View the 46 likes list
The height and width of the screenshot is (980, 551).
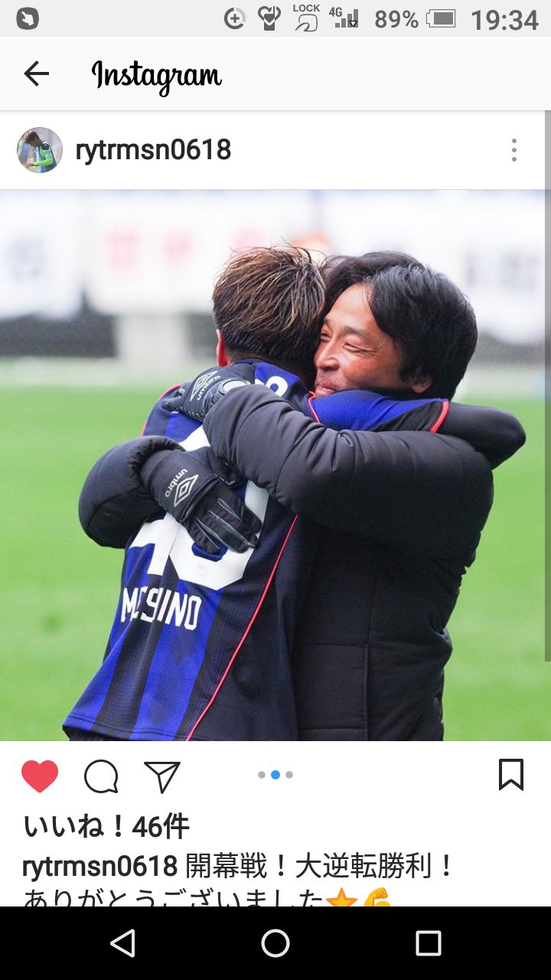point(106,827)
